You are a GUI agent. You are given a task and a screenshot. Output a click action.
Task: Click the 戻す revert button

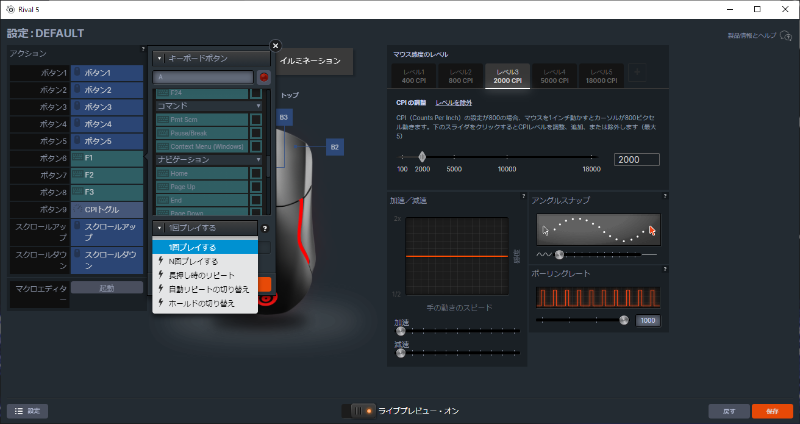pos(729,411)
